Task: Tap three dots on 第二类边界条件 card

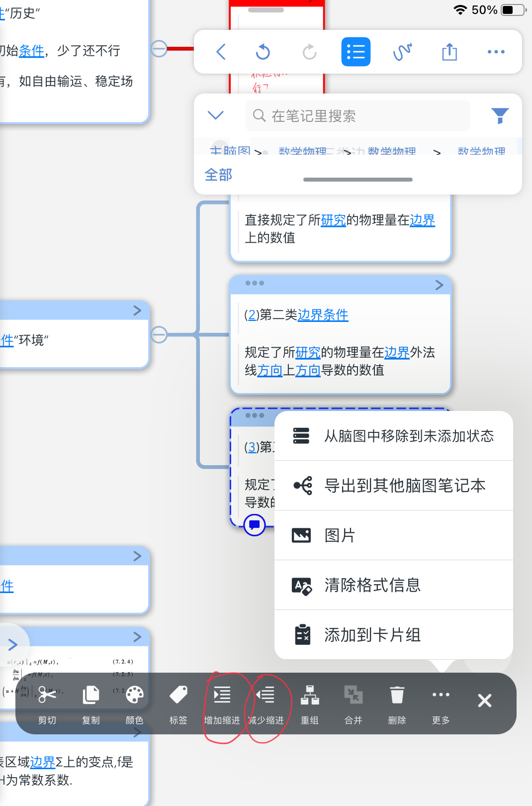Action: 255,283
